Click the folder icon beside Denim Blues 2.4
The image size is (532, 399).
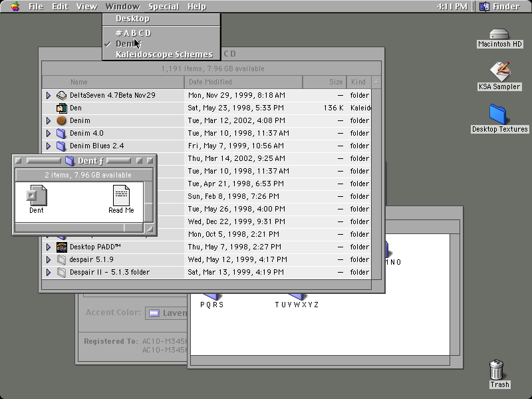(61, 146)
